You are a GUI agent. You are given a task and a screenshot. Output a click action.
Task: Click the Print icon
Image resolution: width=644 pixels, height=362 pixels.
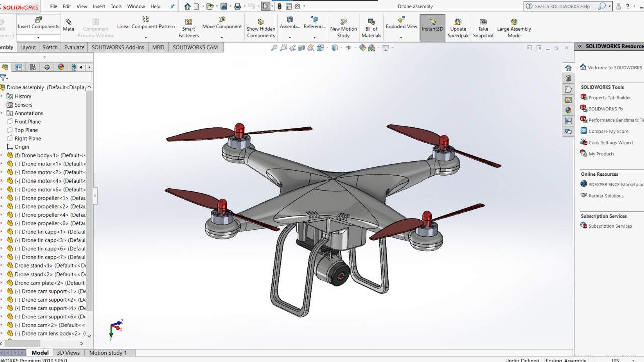pyautogui.click(x=238, y=6)
